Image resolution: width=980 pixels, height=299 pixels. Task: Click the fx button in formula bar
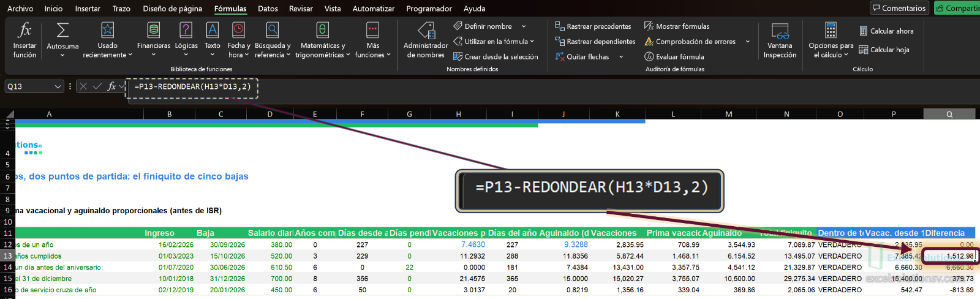[111, 86]
